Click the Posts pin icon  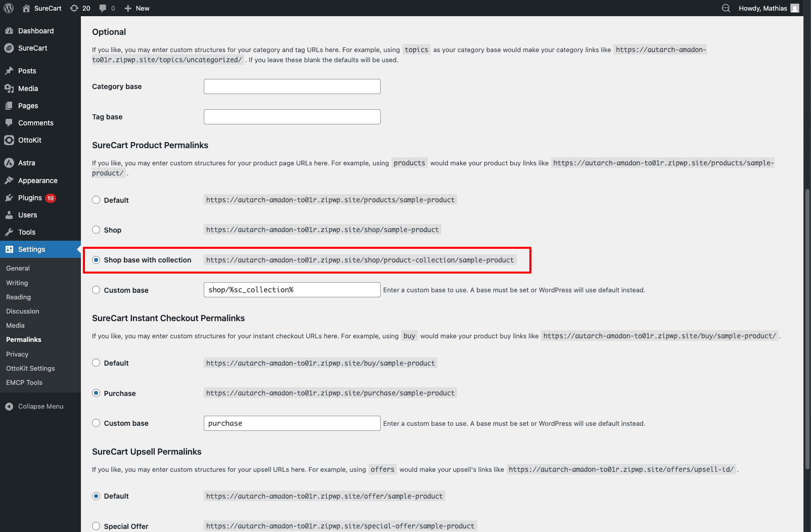(x=9, y=71)
